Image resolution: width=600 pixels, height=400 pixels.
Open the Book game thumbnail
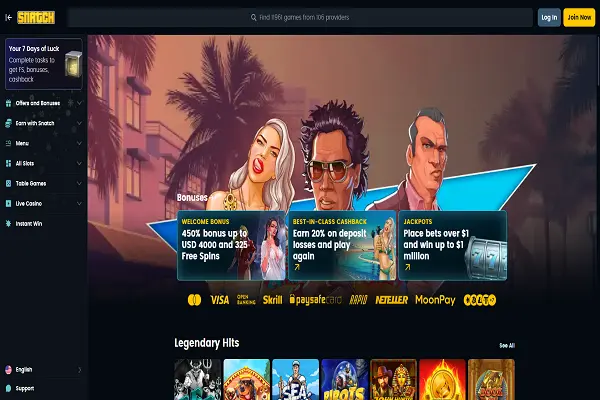click(491, 379)
